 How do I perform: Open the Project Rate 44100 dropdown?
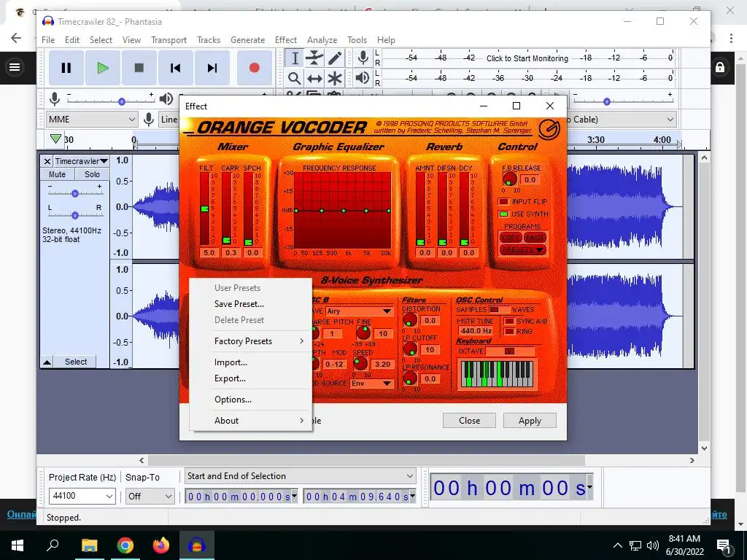point(82,496)
